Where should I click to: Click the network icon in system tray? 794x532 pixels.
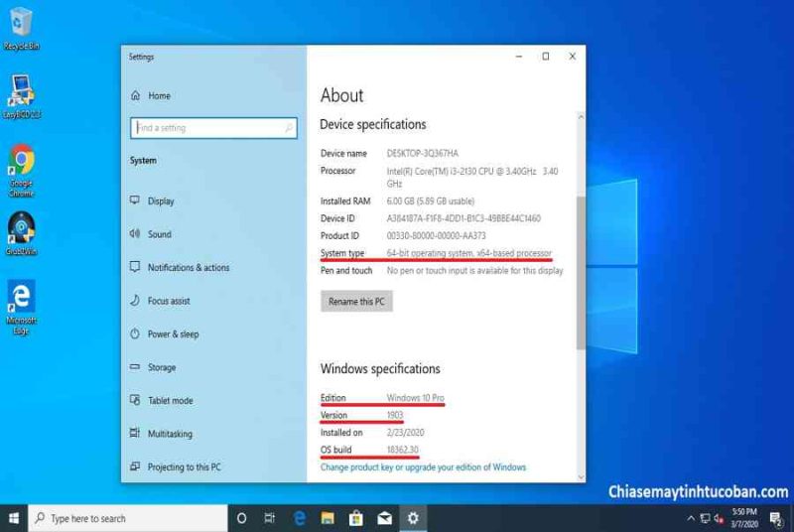click(x=705, y=518)
